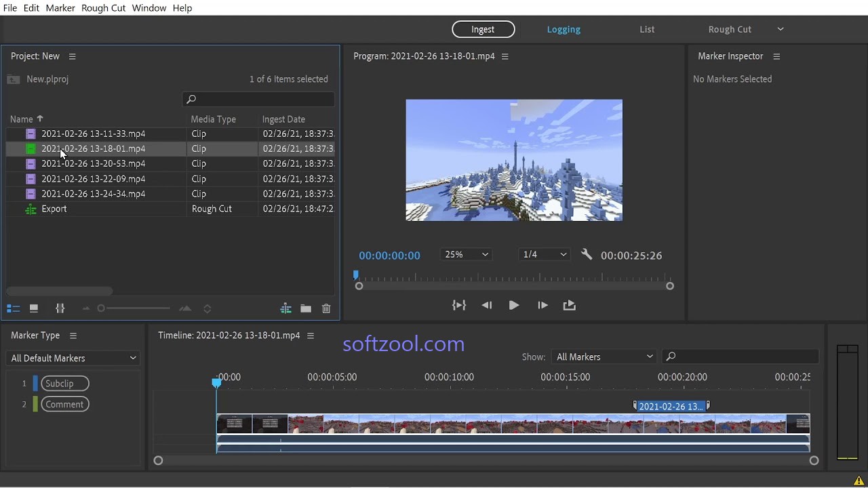Switch to the List workspace tab
The image size is (868, 488).
point(647,29)
